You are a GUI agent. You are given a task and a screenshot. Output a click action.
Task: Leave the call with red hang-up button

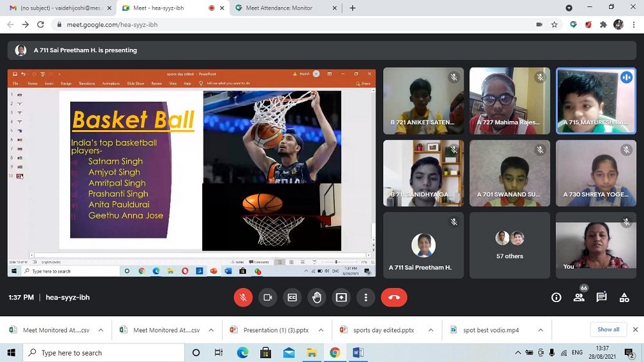tap(393, 298)
